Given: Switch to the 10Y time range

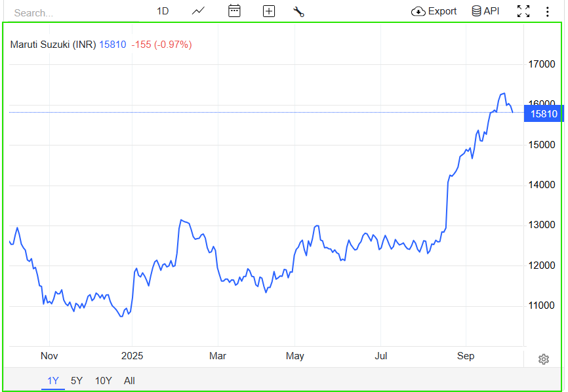Looking at the screenshot, I should tap(103, 381).
